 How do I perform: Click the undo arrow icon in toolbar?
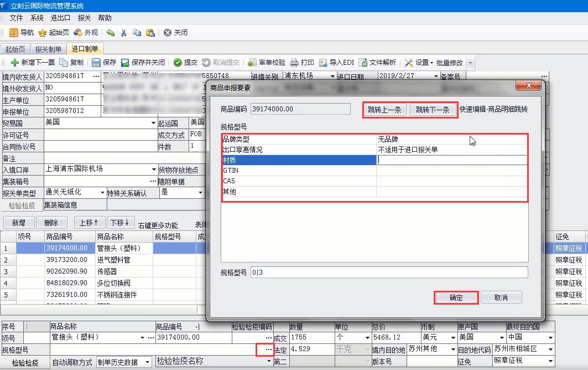[111, 33]
